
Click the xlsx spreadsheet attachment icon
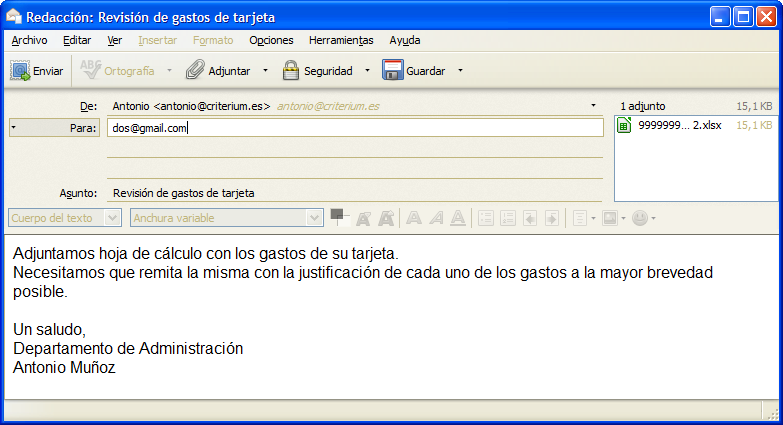[x=624, y=125]
